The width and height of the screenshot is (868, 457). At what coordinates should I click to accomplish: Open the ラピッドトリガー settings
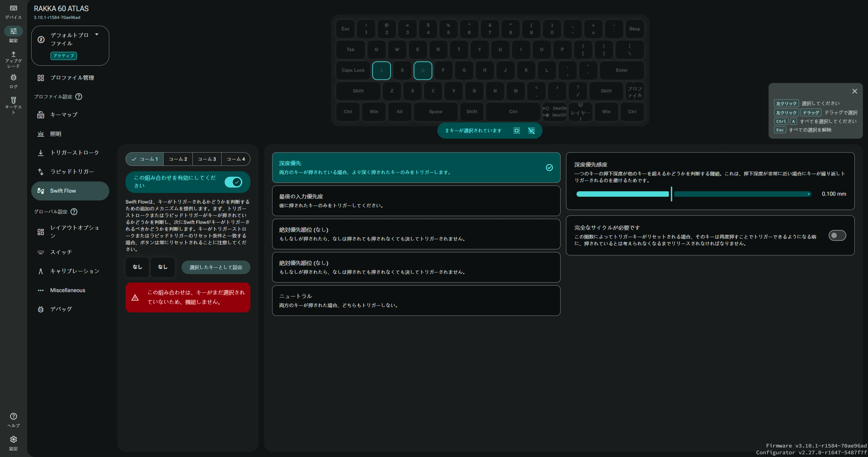pyautogui.click(x=72, y=172)
